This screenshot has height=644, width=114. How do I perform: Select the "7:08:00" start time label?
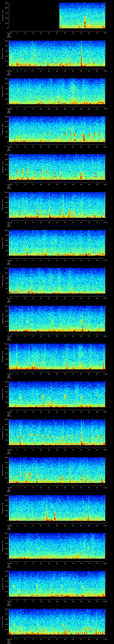coord(9,184)
